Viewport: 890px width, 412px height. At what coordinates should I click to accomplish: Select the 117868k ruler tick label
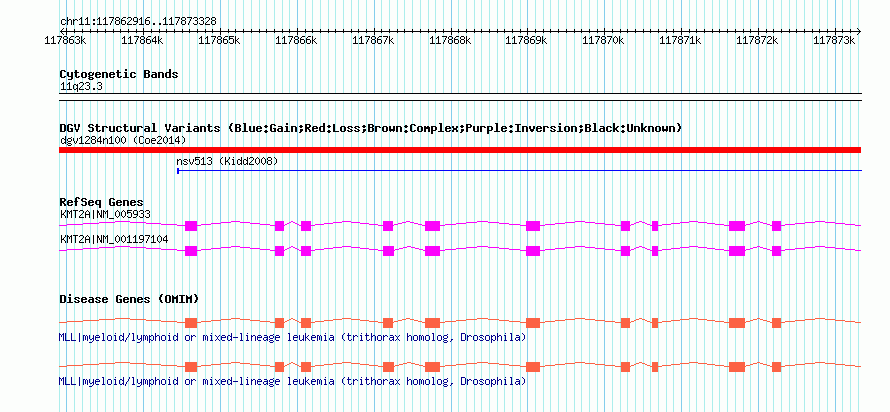[x=450, y=40]
